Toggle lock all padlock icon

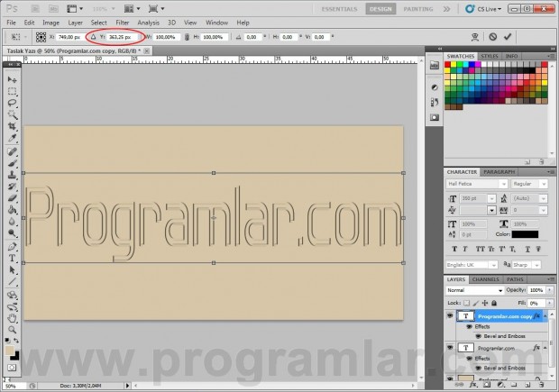494,303
